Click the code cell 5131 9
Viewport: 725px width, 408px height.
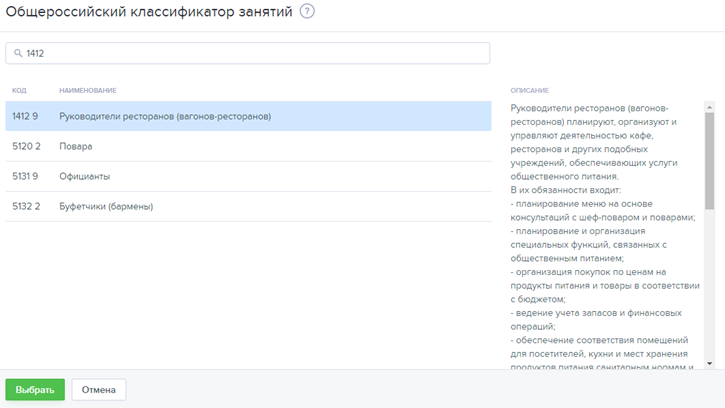(25, 176)
